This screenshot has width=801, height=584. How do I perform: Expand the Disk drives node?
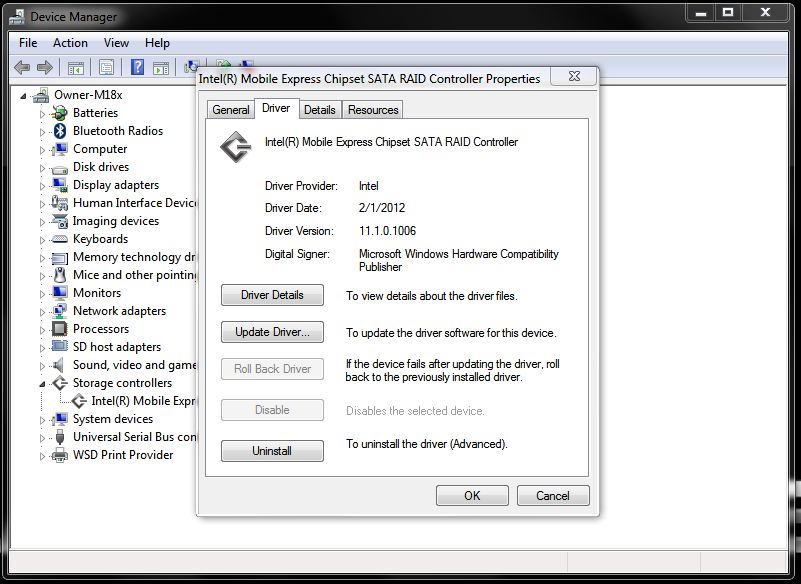42,168
